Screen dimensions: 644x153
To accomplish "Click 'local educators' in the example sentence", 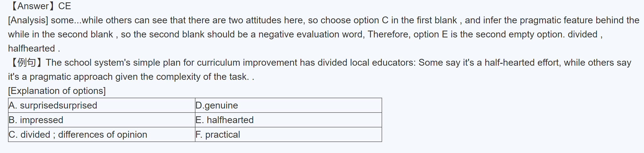I will (x=383, y=63).
